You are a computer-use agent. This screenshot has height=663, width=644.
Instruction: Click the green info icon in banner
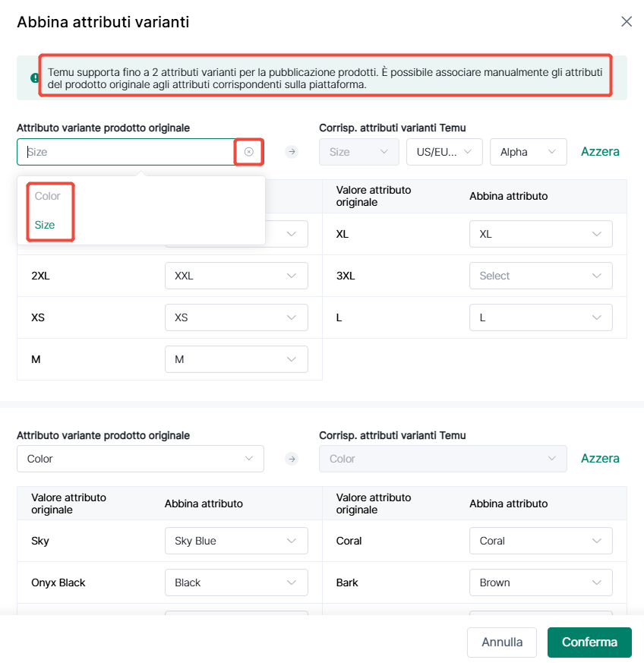[35, 77]
